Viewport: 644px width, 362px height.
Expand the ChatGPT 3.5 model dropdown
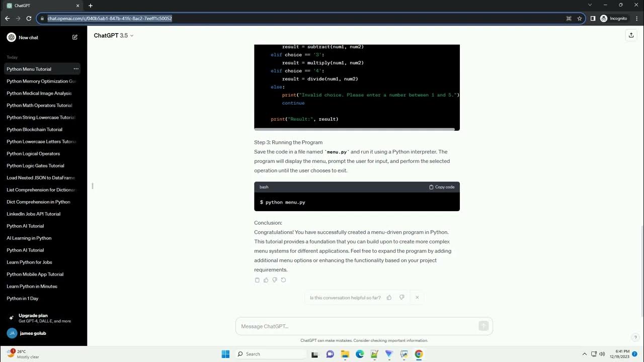pyautogui.click(x=114, y=36)
